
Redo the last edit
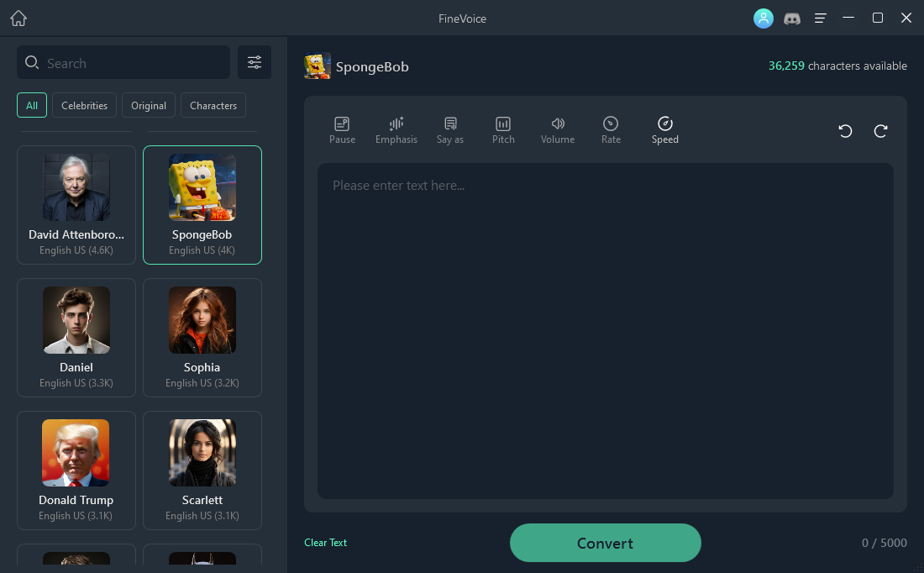coord(880,131)
